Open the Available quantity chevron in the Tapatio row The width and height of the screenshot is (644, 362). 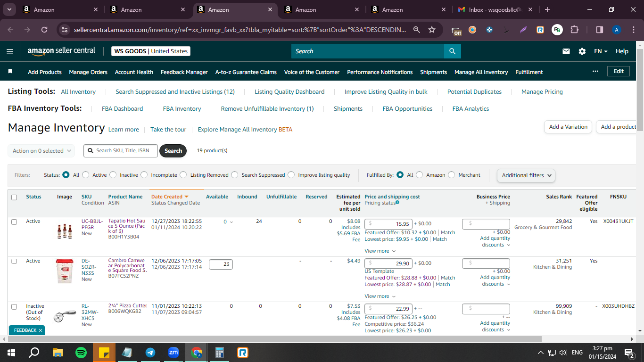(231, 222)
